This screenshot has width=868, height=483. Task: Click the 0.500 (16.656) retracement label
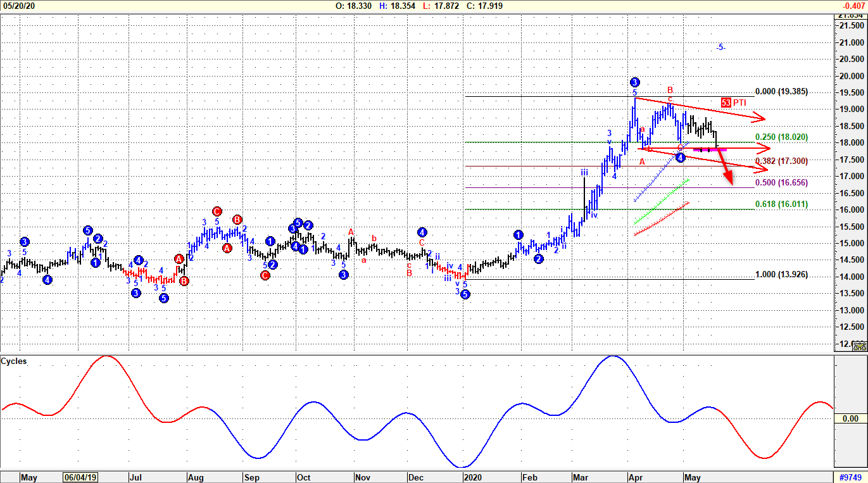point(781,183)
